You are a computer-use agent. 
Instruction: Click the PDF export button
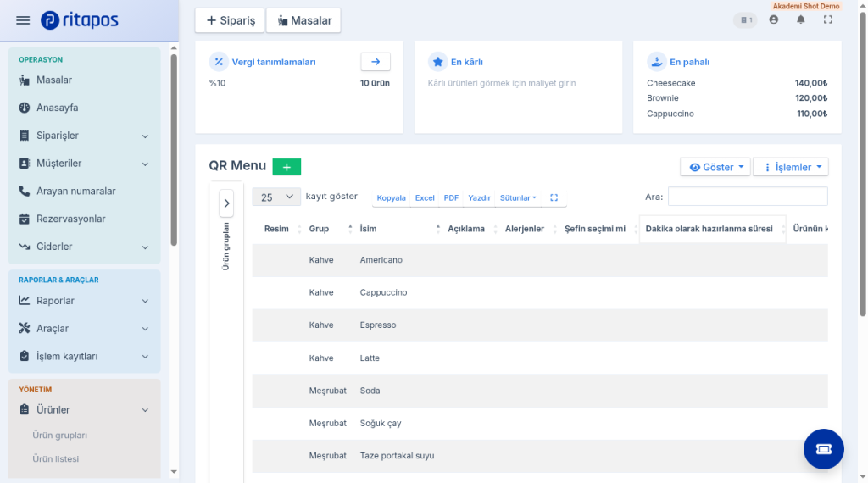point(451,197)
